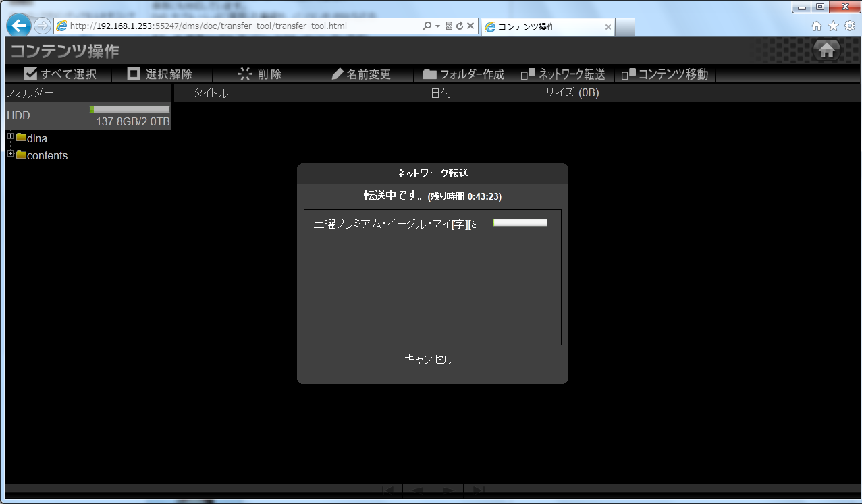Viewport: 862px width, 504px height.
Task: Minimize the Internet Explorer window
Action: click(801, 6)
